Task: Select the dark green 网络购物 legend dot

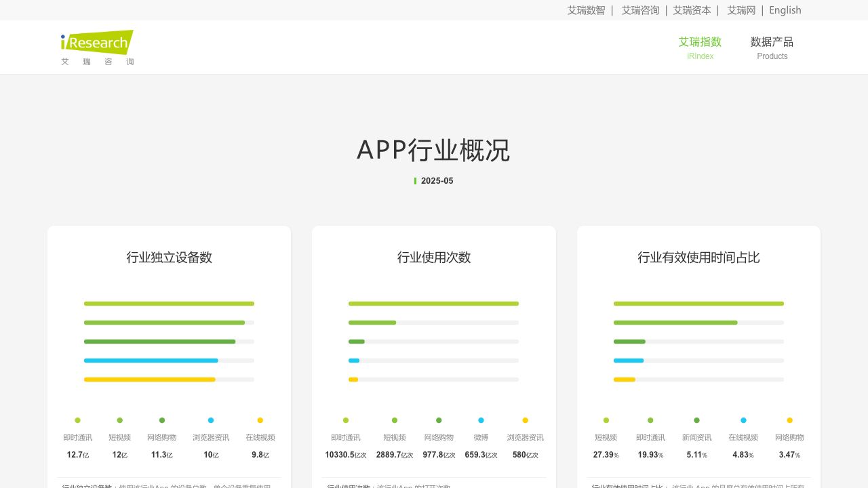Action: pos(162,420)
